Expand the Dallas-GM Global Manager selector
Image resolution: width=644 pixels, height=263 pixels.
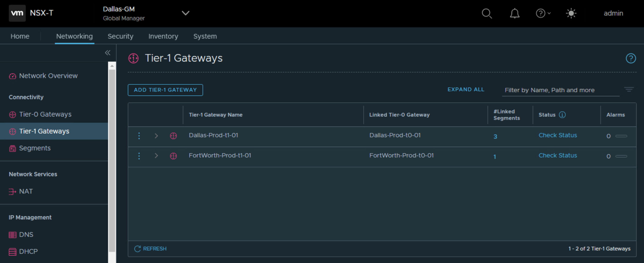(x=185, y=13)
